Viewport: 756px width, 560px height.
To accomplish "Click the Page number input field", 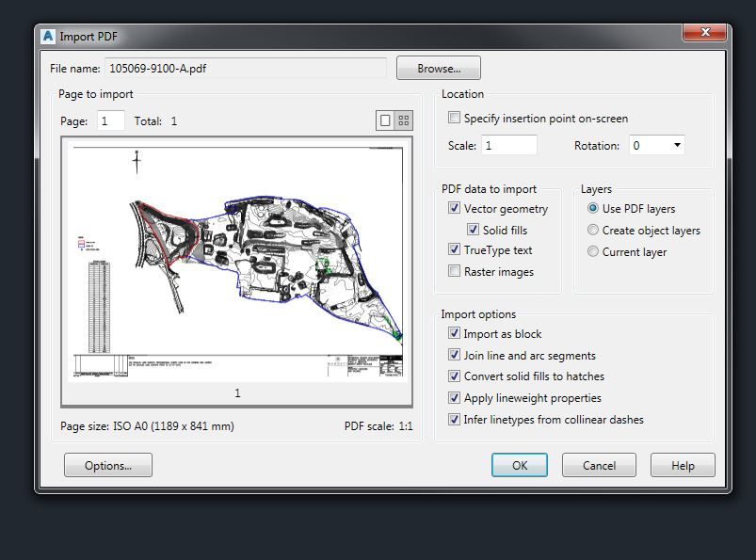I will [110, 121].
